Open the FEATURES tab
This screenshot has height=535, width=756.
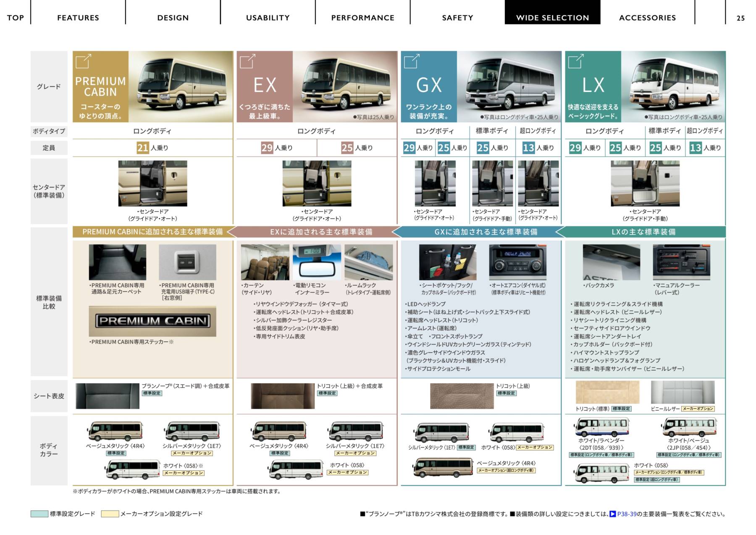point(78,18)
